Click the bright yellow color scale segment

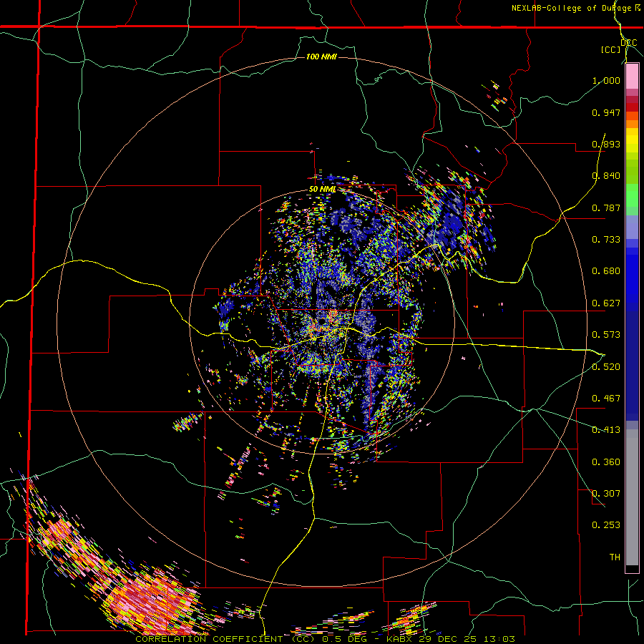coord(632,141)
